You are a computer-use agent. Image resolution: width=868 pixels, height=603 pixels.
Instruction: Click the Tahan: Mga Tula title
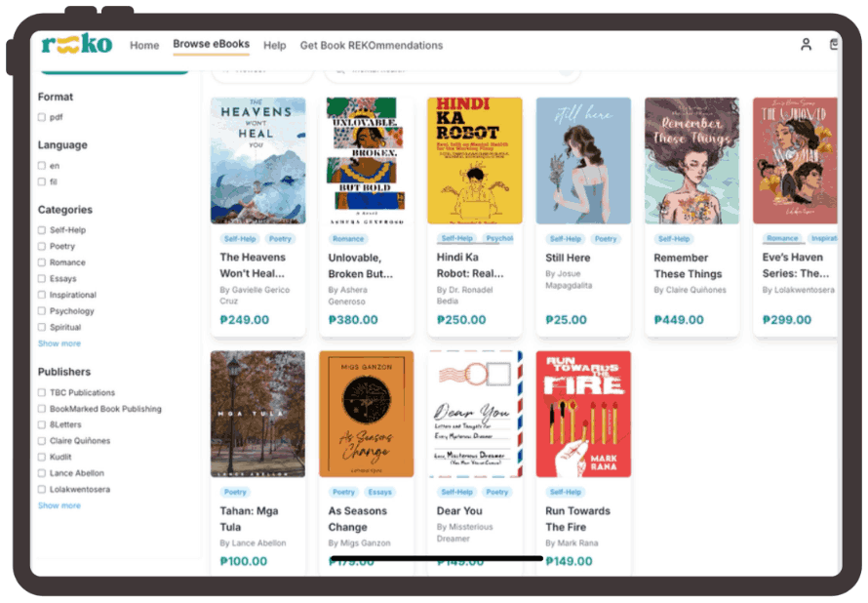coord(249,519)
